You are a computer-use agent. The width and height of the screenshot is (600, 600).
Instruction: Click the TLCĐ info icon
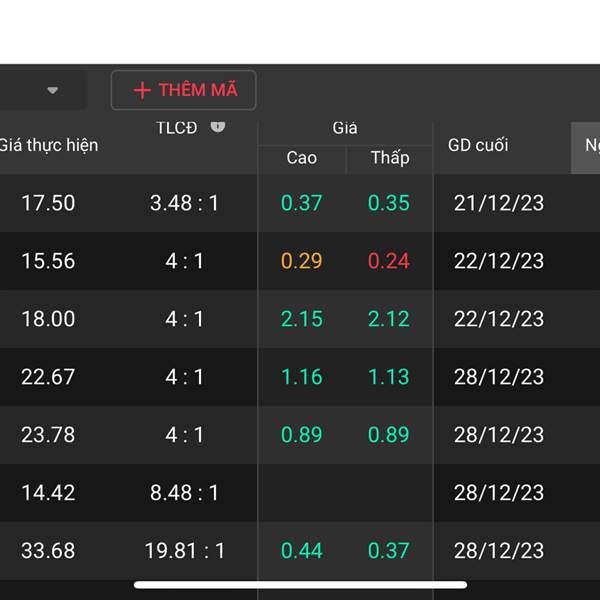(218, 127)
